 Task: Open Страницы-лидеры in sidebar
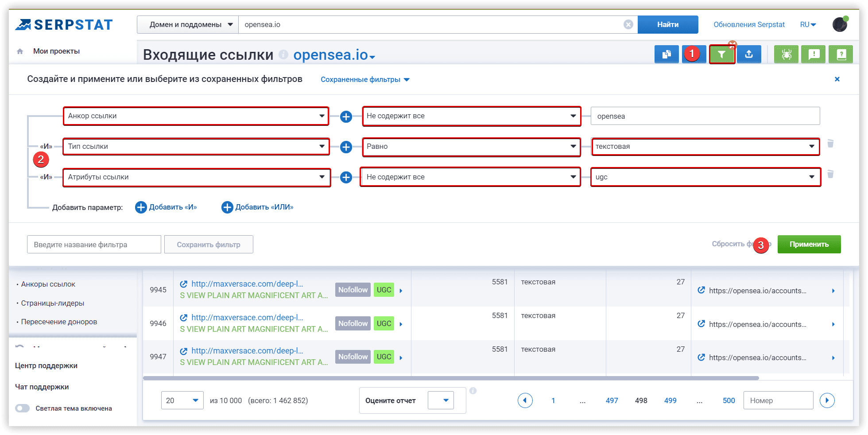point(52,303)
